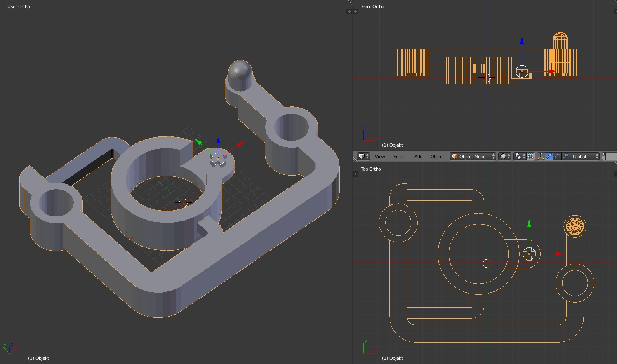Open the editor type selector cube icon
The height and width of the screenshot is (364, 617).
tap(363, 157)
